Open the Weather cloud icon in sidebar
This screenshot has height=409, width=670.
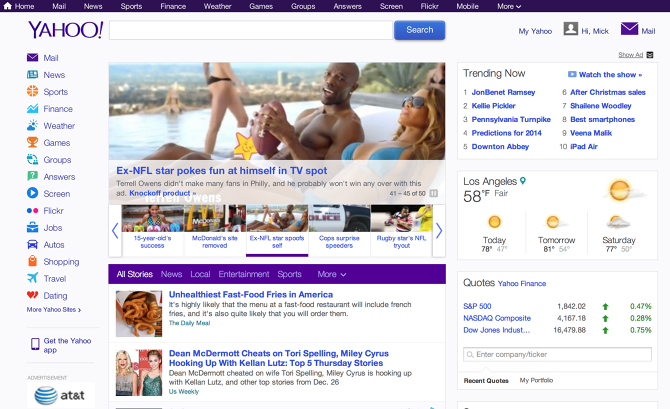coord(32,125)
